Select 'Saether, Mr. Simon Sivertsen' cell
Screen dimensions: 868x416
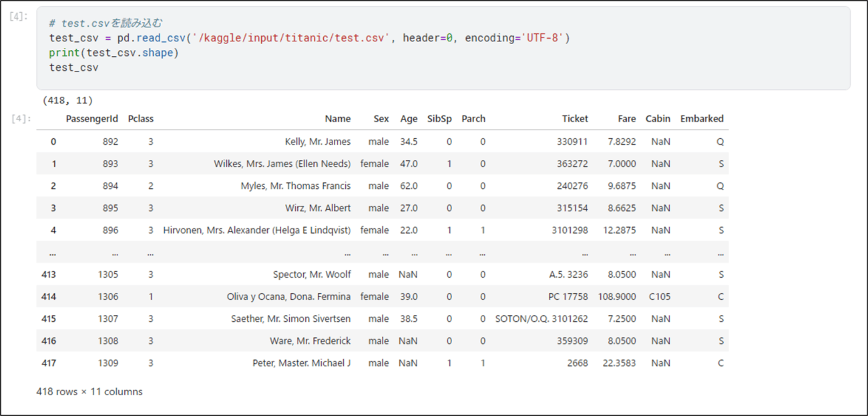point(291,319)
